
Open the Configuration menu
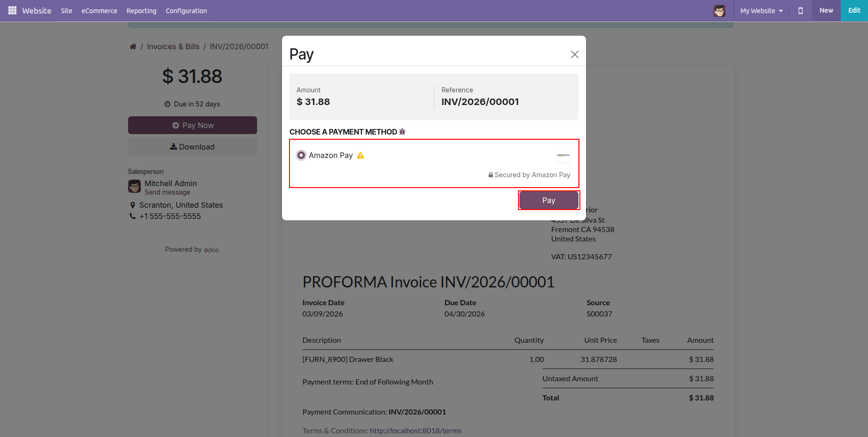pos(186,10)
